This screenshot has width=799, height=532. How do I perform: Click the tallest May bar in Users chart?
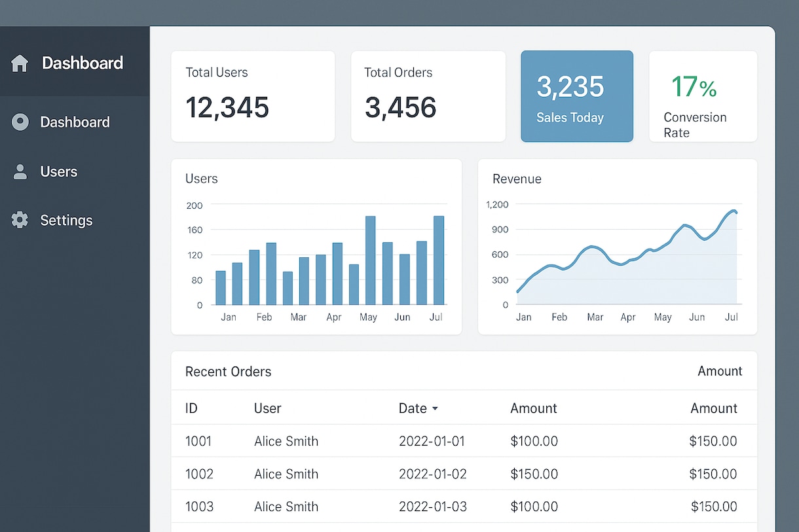[370, 260]
